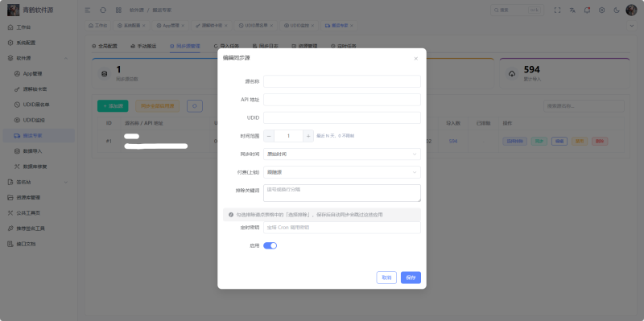The height and width of the screenshot is (321, 644).
Task: Switch to dark mode moon icon
Action: click(617, 10)
